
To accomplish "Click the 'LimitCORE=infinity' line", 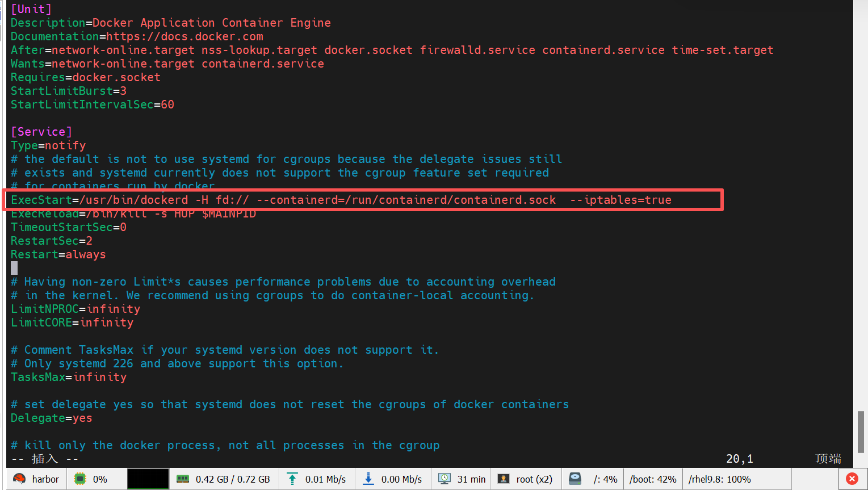I will point(72,323).
